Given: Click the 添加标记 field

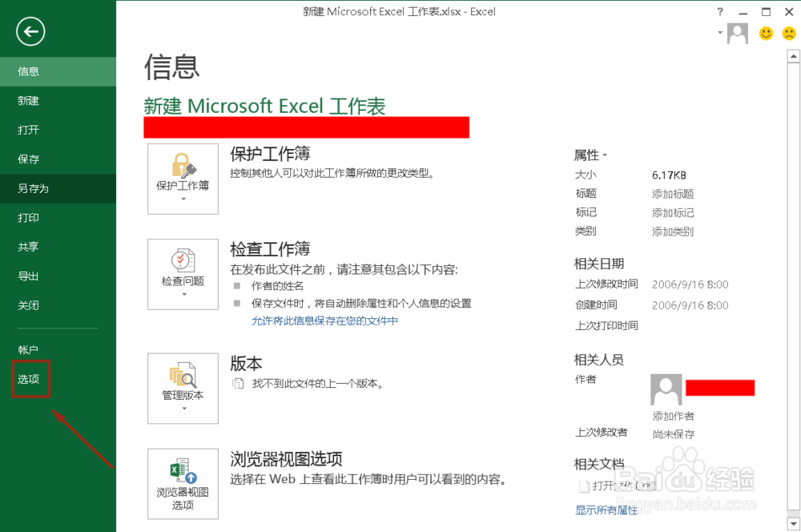Looking at the screenshot, I should [x=673, y=212].
